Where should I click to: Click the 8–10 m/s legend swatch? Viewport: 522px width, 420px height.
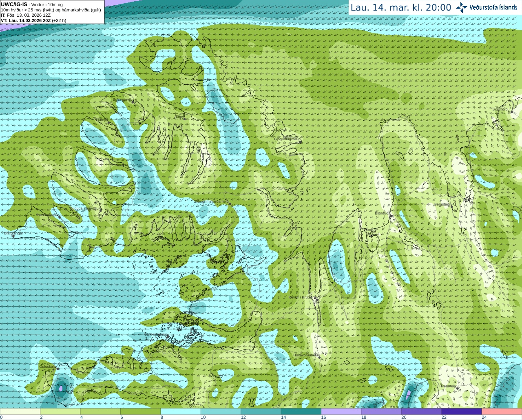click(181, 411)
